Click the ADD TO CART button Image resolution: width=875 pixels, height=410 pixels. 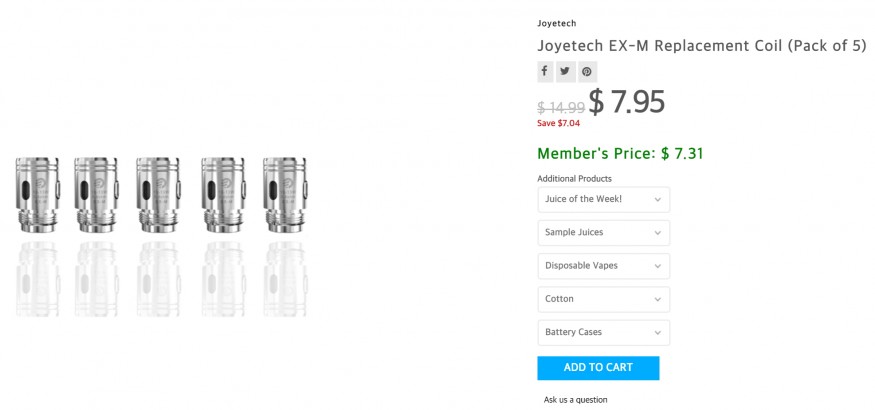(598, 367)
